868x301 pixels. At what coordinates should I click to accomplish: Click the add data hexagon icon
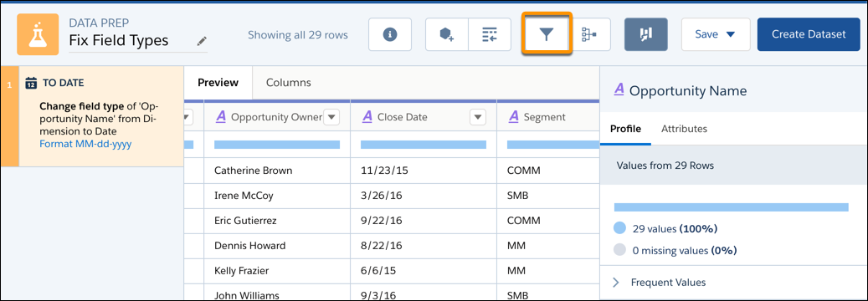click(446, 34)
